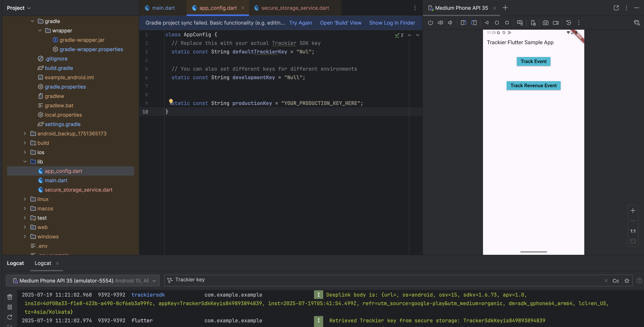
Task: Close the app_config.dart editor tab
Action: [243, 8]
